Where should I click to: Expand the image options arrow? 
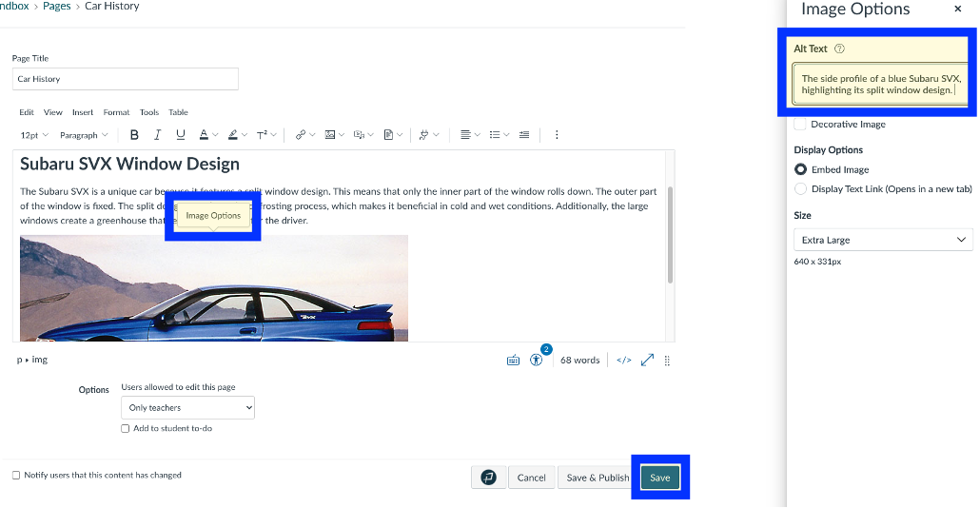[342, 135]
